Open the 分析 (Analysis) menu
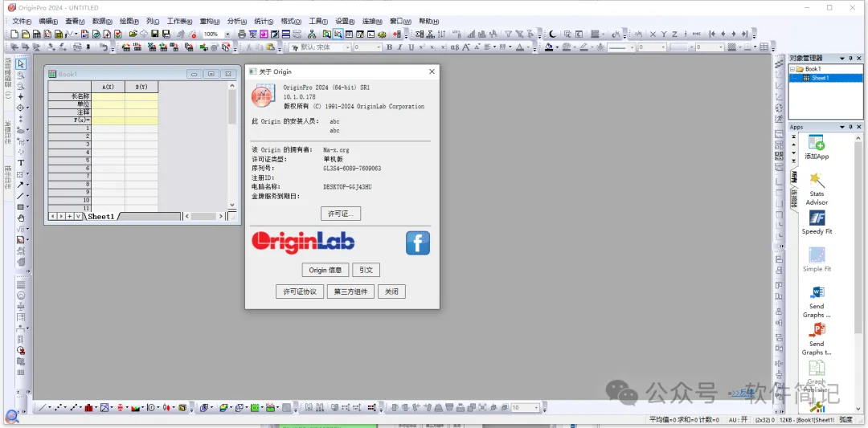The height and width of the screenshot is (428, 868). pos(237,21)
